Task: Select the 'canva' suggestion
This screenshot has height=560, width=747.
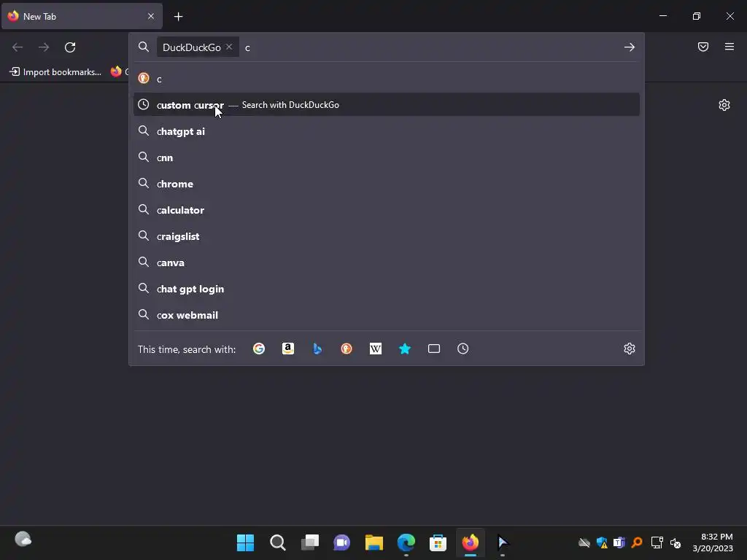Action: pos(387,262)
